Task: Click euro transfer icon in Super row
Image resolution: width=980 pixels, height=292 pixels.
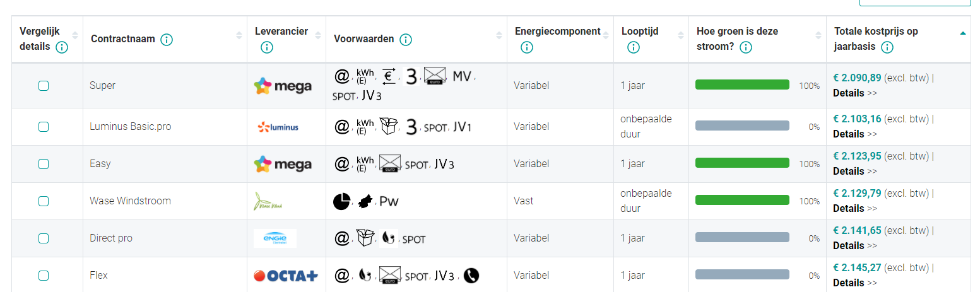Action: tap(389, 77)
